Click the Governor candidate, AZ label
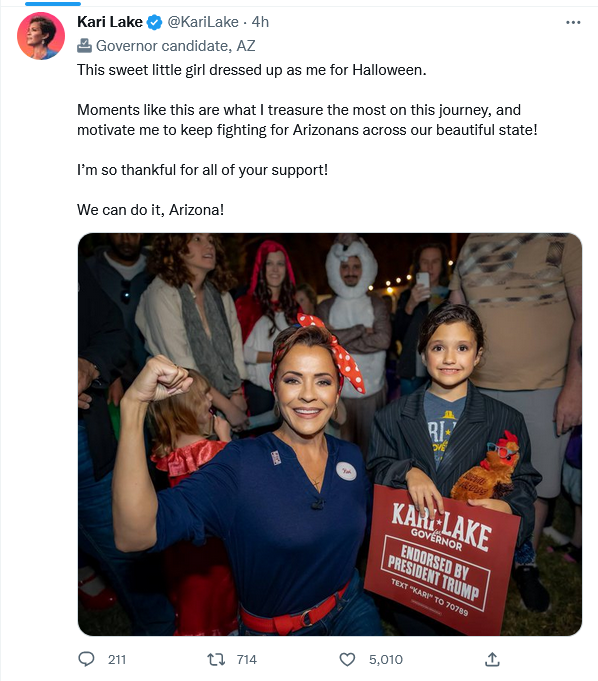598x681 pixels. pos(175,46)
